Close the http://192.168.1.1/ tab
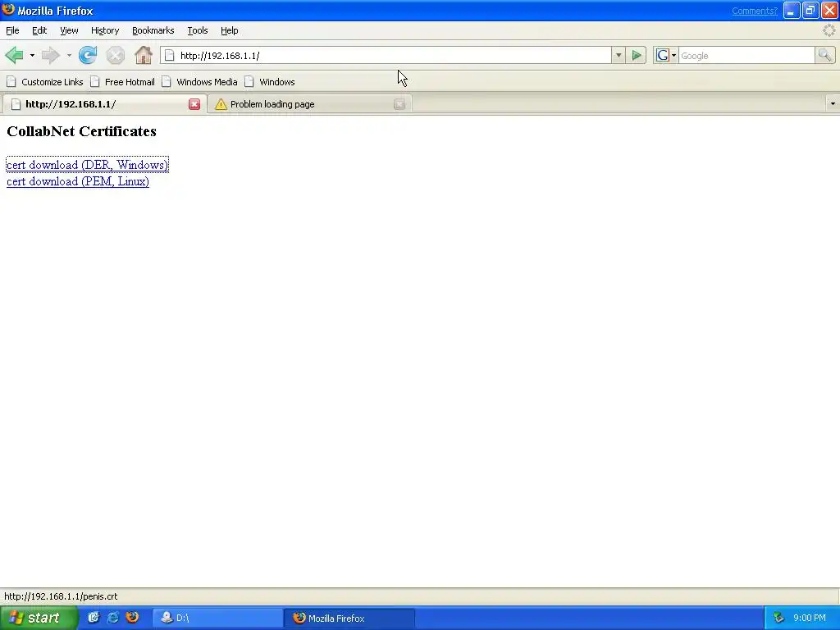 click(194, 104)
